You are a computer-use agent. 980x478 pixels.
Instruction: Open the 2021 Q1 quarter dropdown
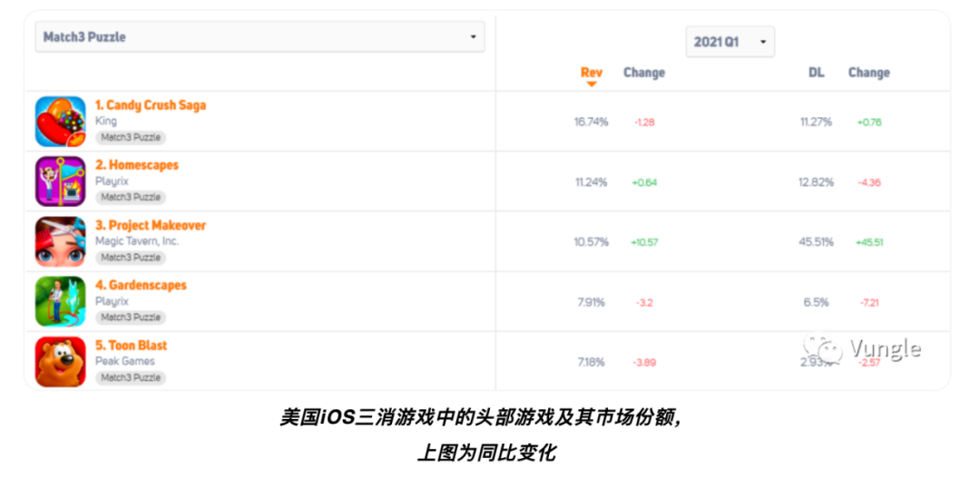point(730,42)
